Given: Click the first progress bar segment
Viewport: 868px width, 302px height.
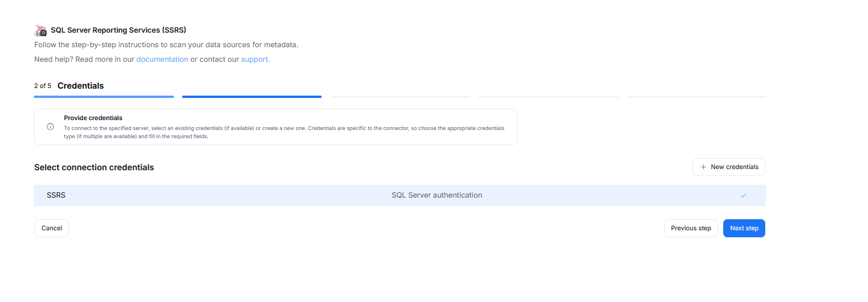Looking at the screenshot, I should (x=104, y=97).
